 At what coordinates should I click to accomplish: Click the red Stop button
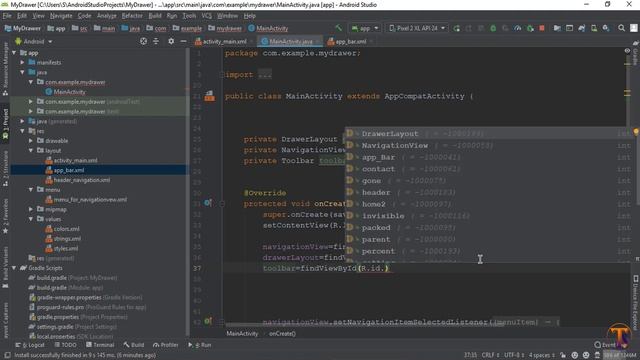(542, 28)
